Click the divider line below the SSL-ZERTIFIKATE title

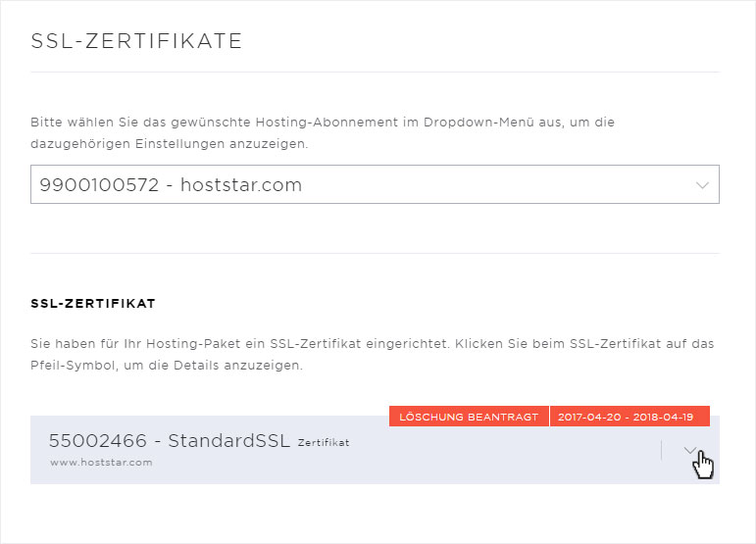click(375, 73)
